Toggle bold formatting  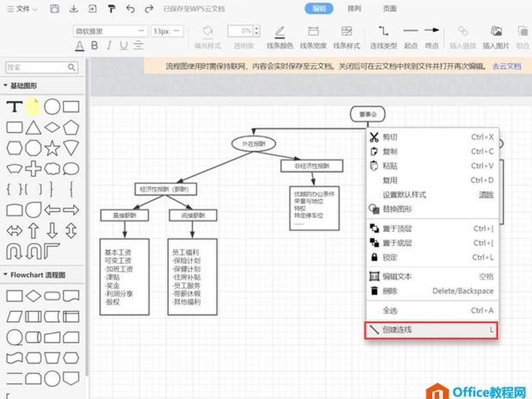click(94, 45)
